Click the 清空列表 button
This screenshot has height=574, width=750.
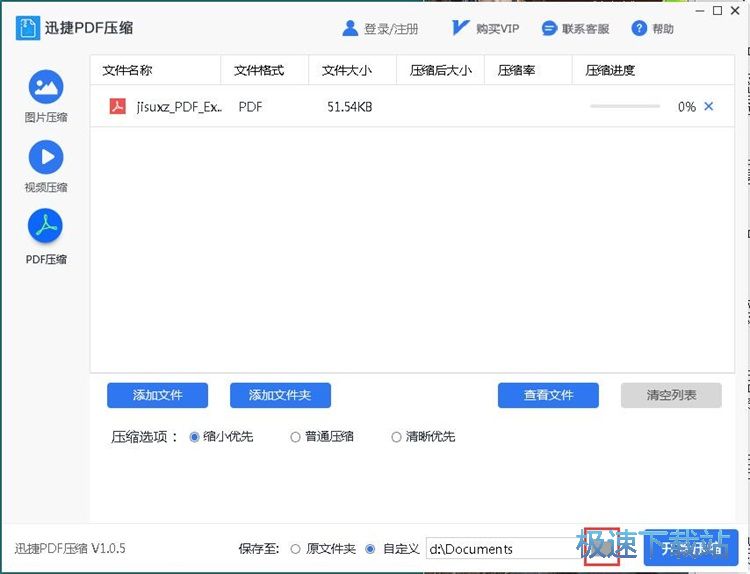click(671, 395)
